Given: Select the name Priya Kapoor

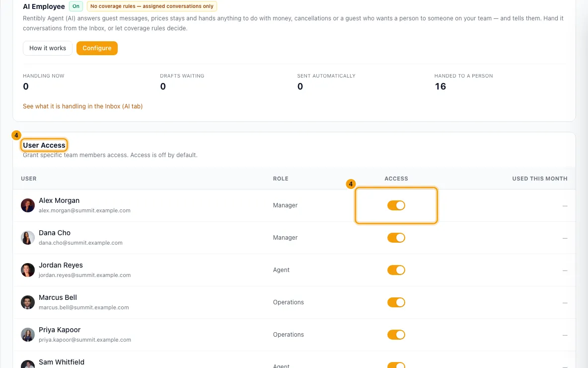Looking at the screenshot, I should tap(60, 330).
